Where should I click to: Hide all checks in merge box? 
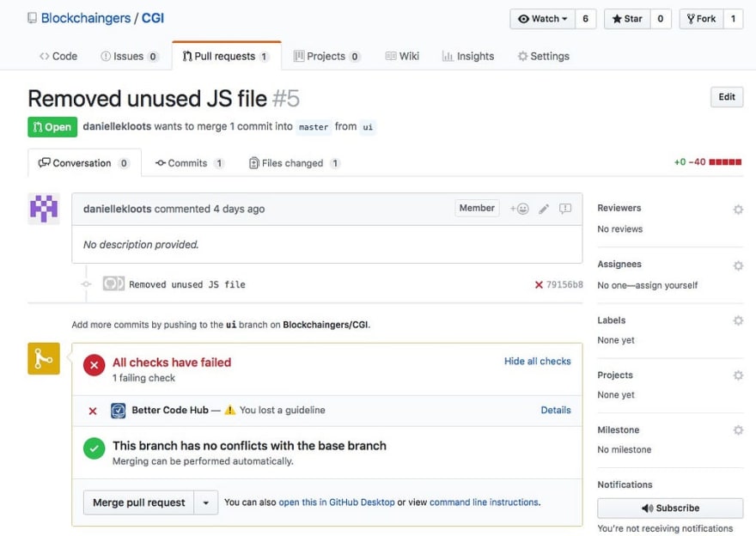click(x=537, y=361)
